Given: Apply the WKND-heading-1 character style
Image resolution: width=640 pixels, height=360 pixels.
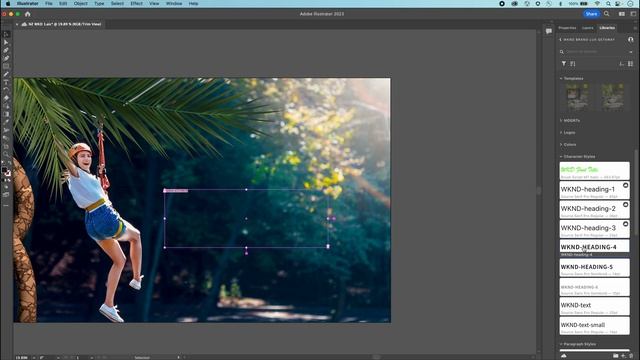Looking at the screenshot, I should [x=594, y=190].
